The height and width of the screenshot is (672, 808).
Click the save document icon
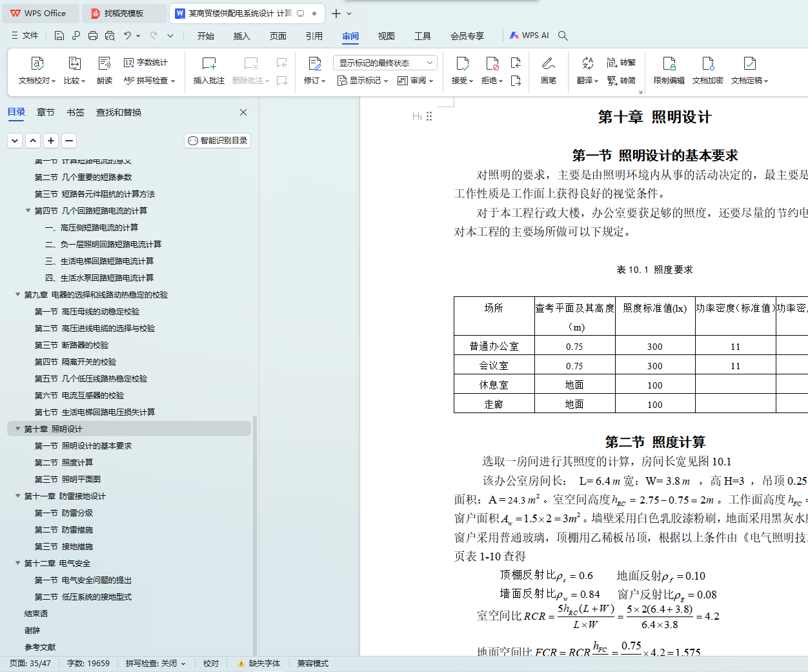click(x=59, y=36)
